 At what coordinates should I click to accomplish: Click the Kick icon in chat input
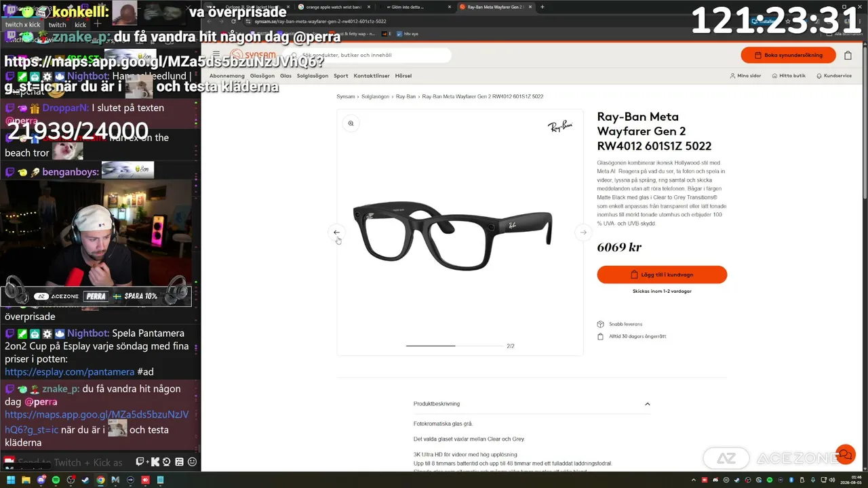pyautogui.click(x=155, y=462)
